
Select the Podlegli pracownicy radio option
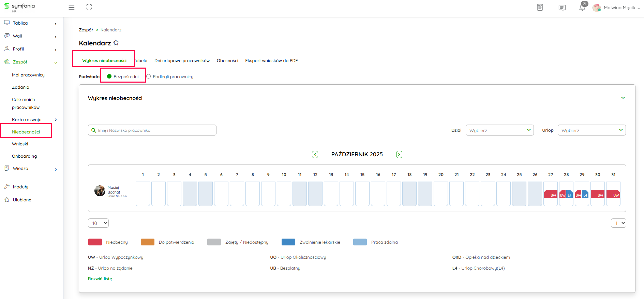click(x=149, y=76)
